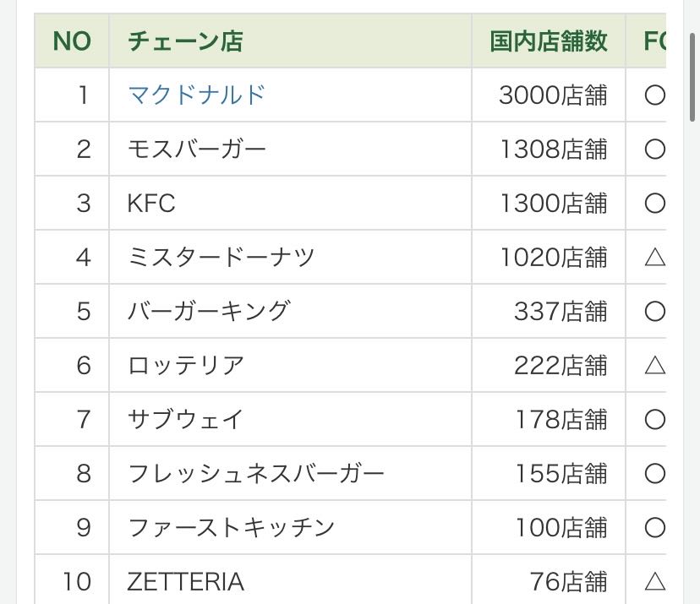The image size is (700, 604).
Task: Click the circle mark in the サブウェイ row
Action: click(x=654, y=420)
